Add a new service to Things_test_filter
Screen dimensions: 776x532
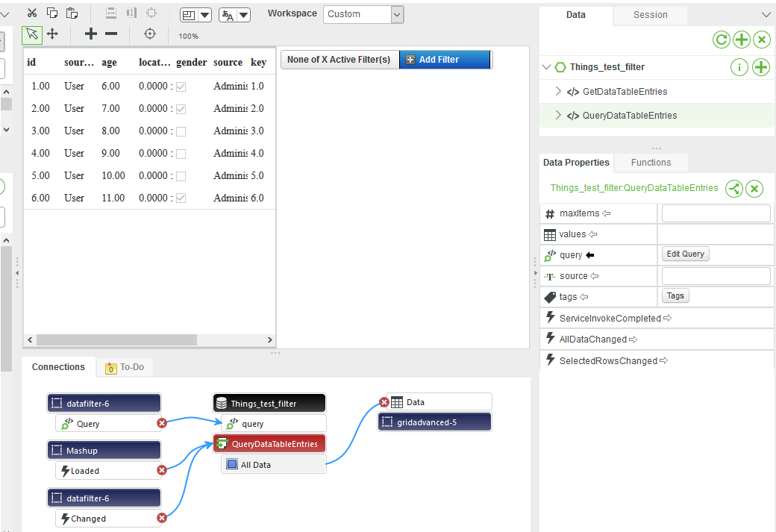761,66
